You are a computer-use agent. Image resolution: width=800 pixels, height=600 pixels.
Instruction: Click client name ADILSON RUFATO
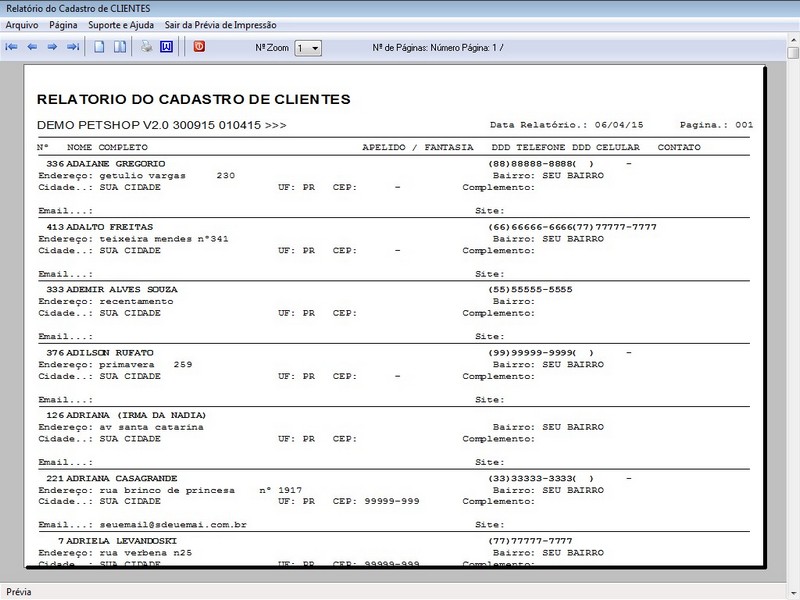110,353
